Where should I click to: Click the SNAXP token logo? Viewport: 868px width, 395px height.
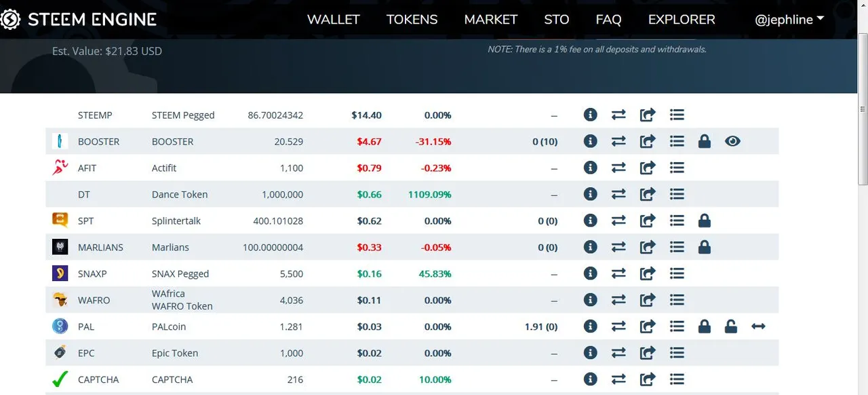(x=60, y=274)
